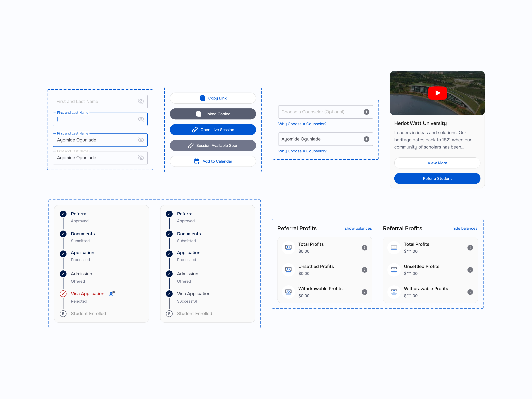
Task: Open the Ayomide Ogunlade counselor plus selector
Action: tap(366, 139)
